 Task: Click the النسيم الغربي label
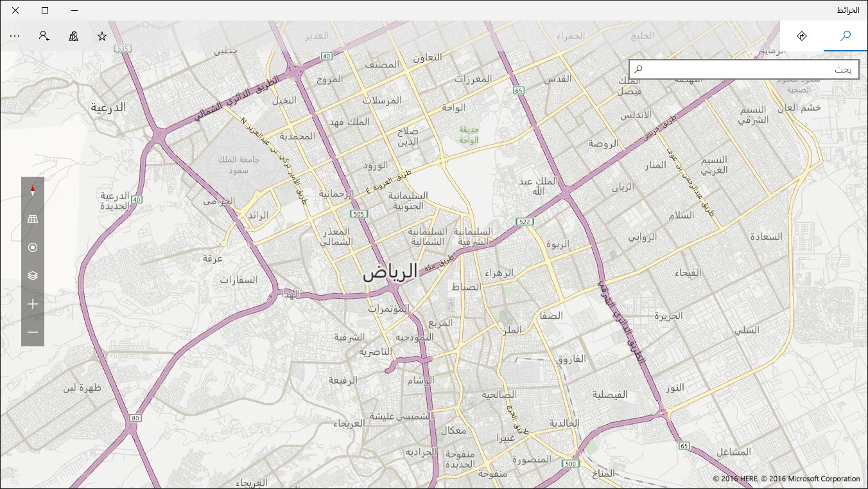point(714,165)
